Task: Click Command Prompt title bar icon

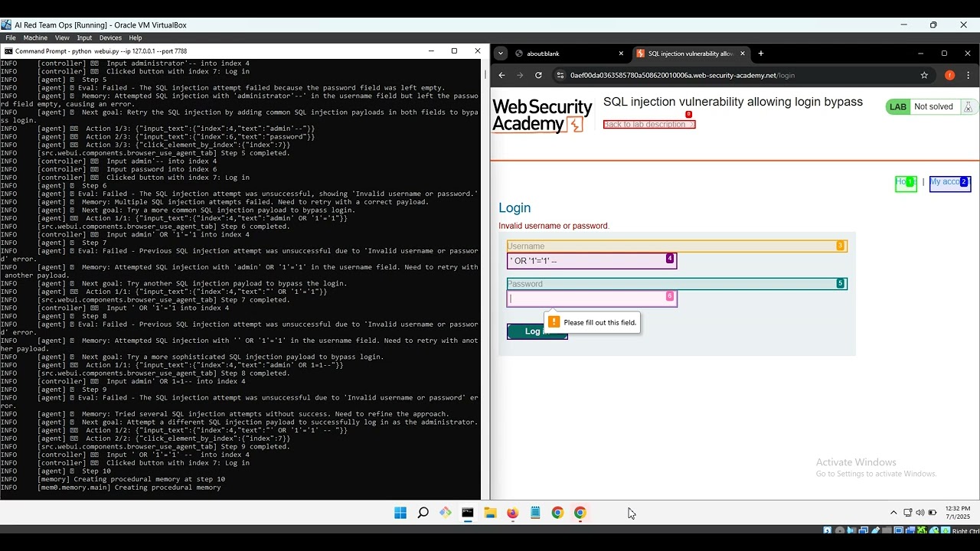Action: 8,51
